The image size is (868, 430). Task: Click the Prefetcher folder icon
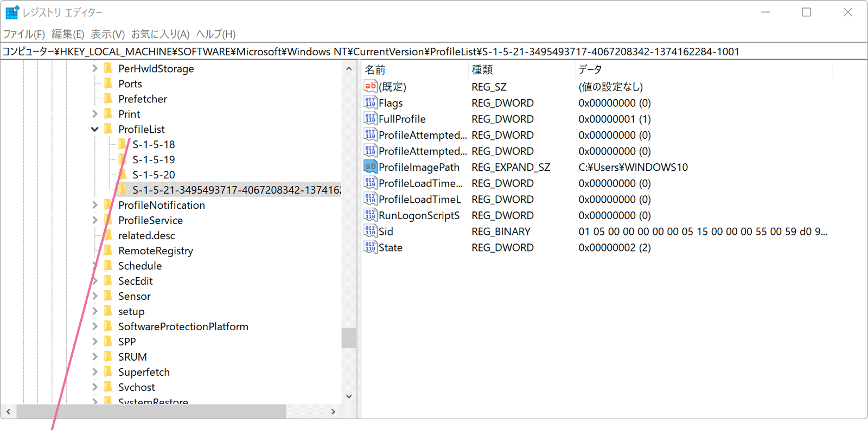tap(108, 99)
